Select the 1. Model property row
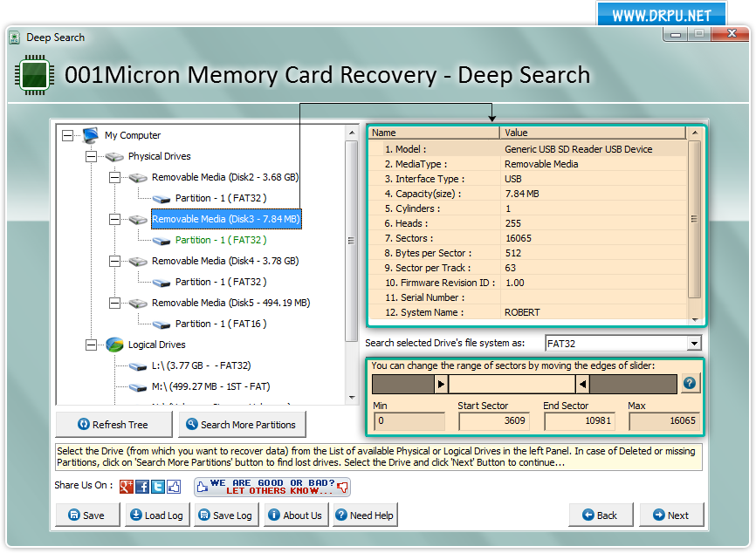Viewport: 756px width, 553px height. 527,149
